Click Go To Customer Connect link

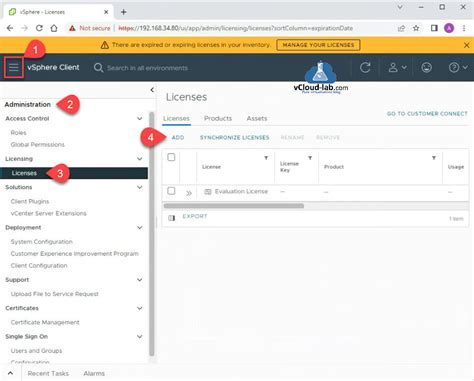click(427, 114)
